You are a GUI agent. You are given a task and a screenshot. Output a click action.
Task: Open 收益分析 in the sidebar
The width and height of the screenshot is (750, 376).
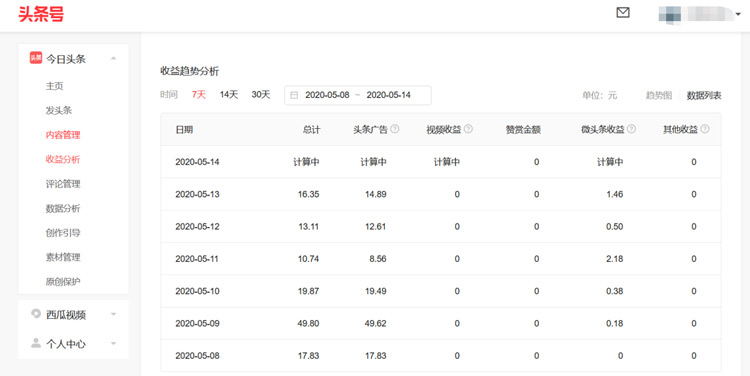(63, 159)
